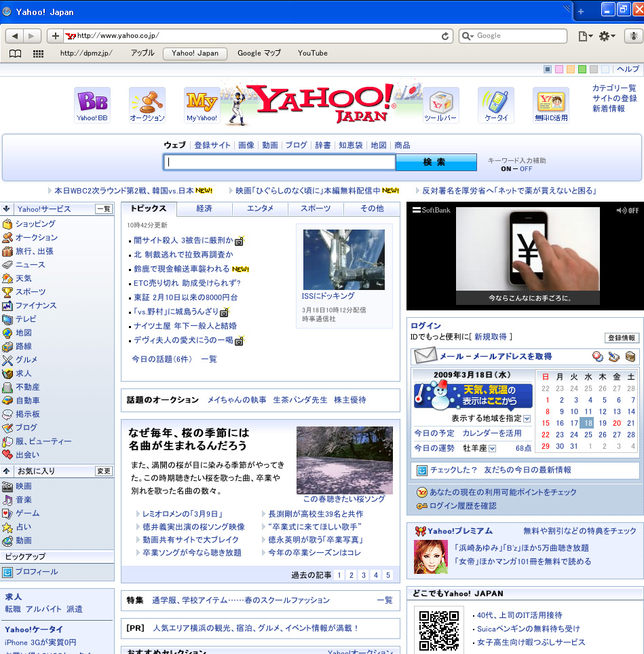Go forward with the browser forward arrow
This screenshot has height=654, width=644.
pos(32,36)
